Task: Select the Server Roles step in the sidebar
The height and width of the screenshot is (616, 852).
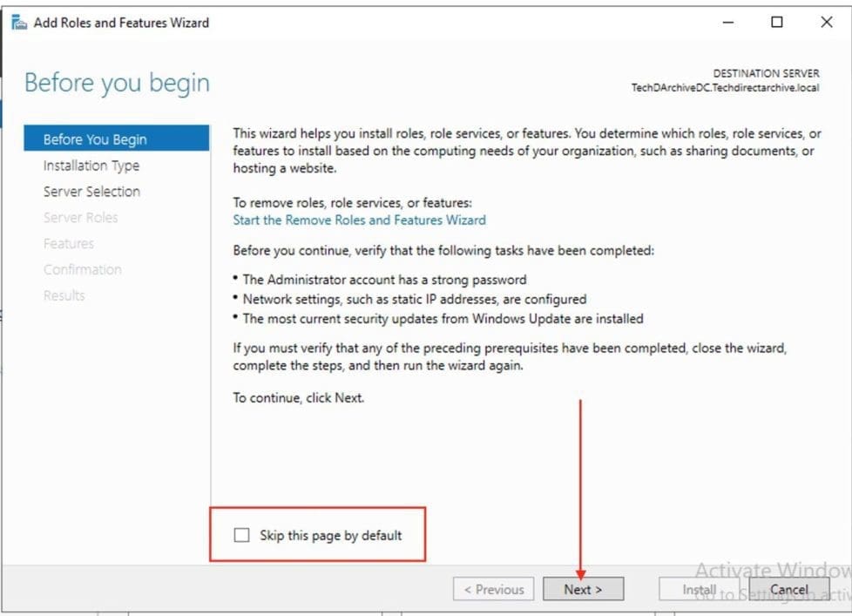Action: pos(80,218)
